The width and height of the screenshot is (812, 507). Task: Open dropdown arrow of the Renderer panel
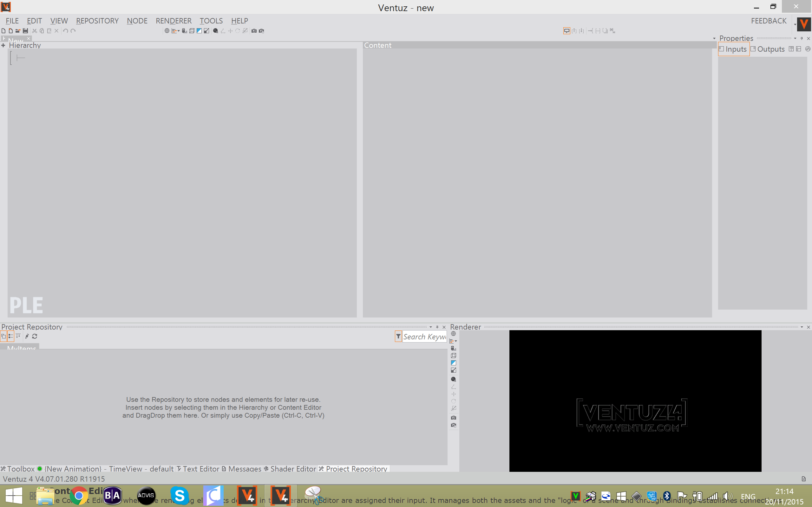tap(802, 327)
